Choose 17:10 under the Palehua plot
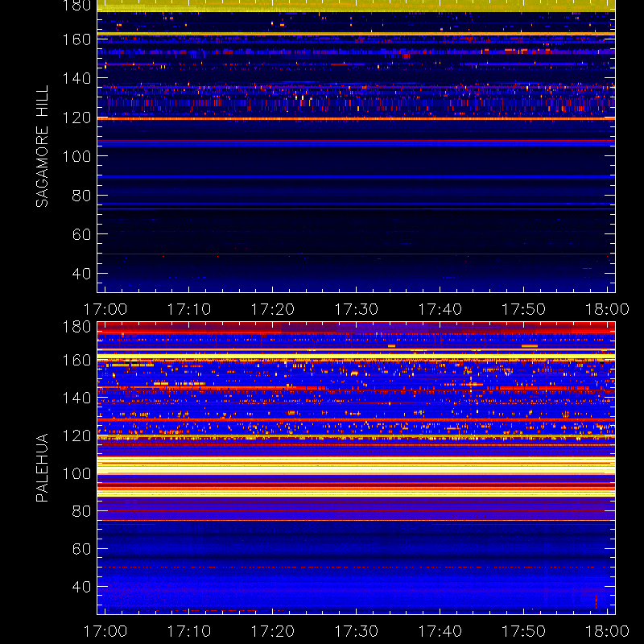The width and height of the screenshot is (644, 644). (189, 631)
